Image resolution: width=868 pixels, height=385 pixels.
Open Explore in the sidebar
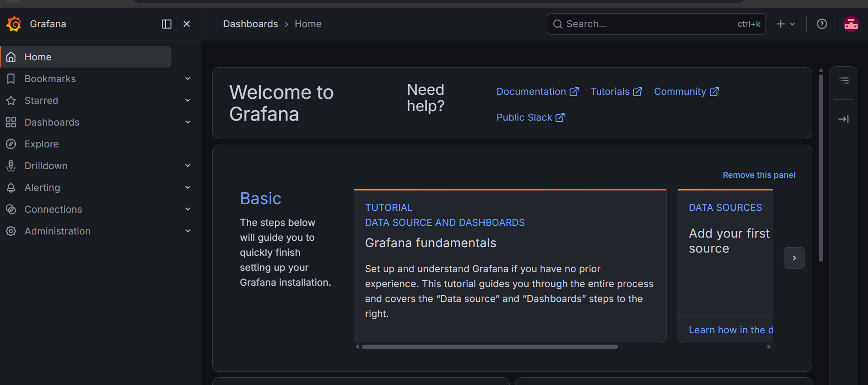[42, 144]
